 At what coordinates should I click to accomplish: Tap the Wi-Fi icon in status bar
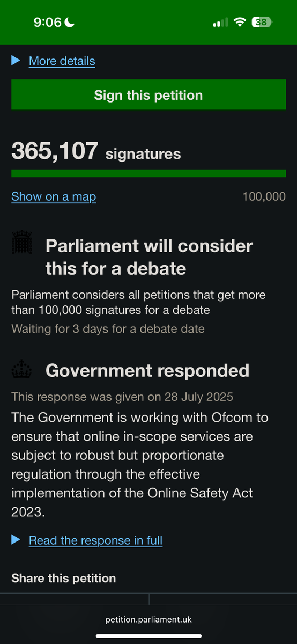point(240,22)
